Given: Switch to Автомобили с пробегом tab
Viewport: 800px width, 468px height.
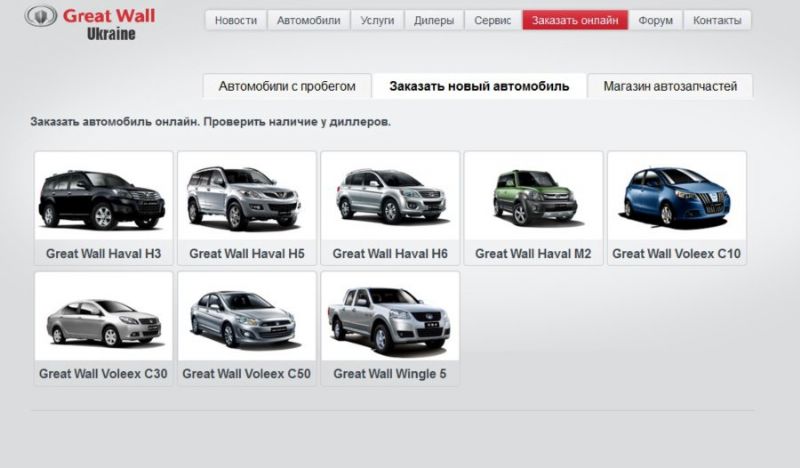Looking at the screenshot, I should (287, 86).
